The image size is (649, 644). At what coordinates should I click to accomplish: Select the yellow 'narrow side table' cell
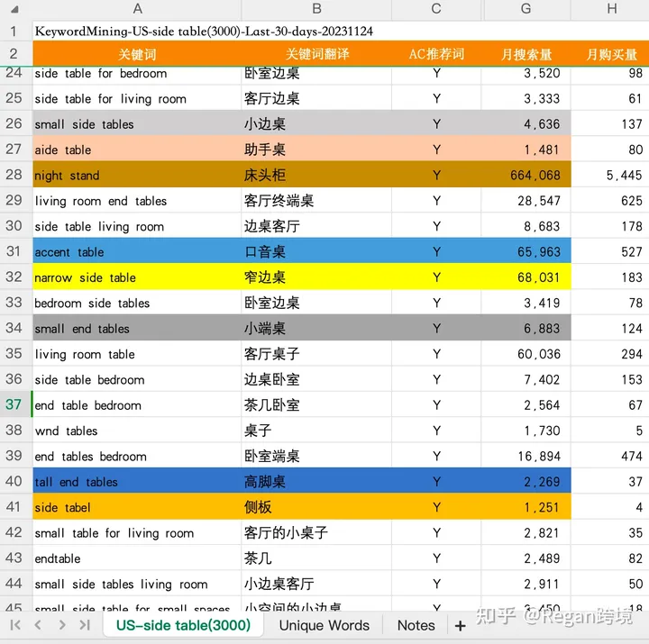pyautogui.click(x=137, y=277)
